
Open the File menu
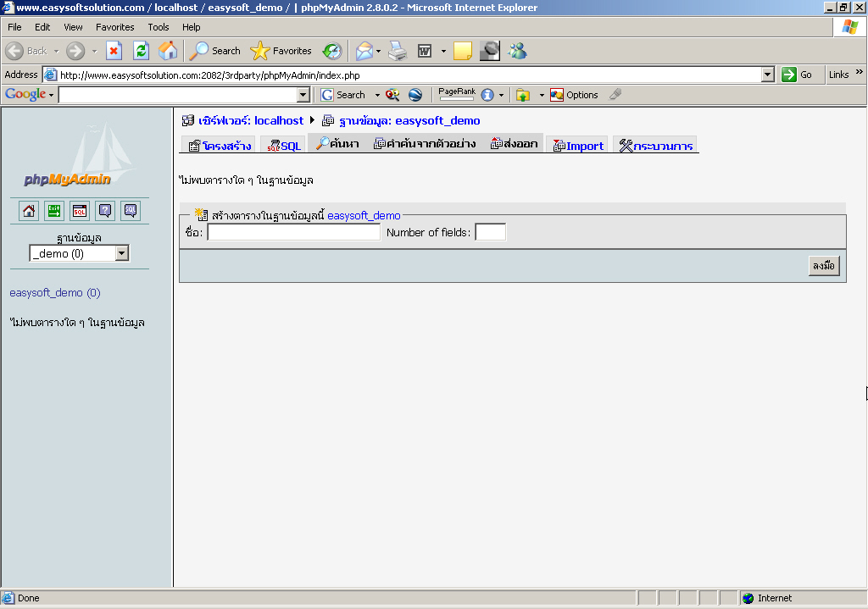coord(14,27)
